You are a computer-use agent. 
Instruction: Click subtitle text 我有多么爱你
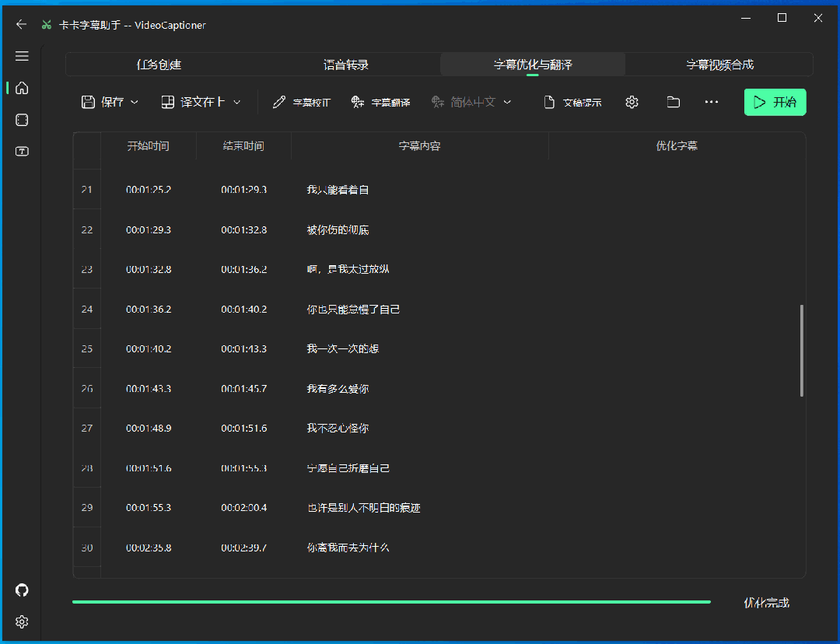pos(338,388)
